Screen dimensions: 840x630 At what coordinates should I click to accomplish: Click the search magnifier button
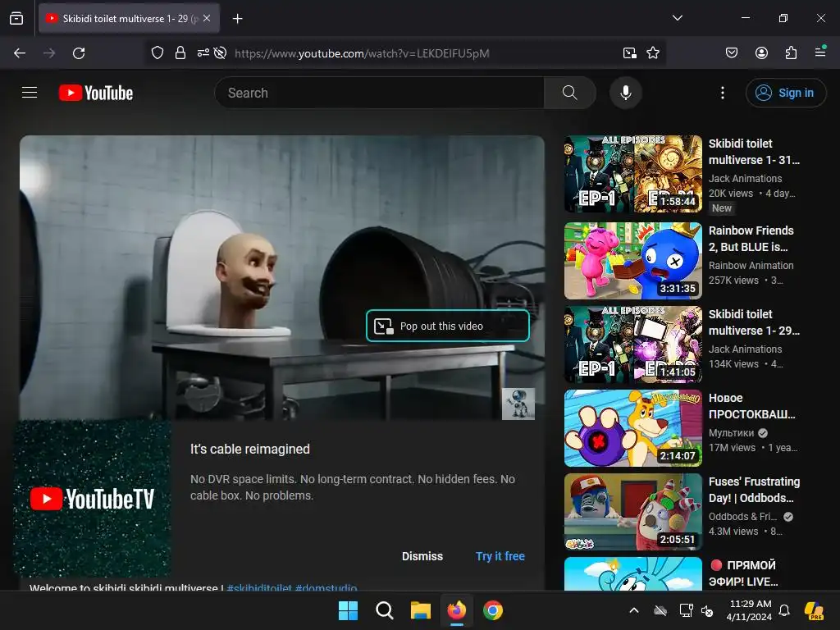click(x=570, y=93)
